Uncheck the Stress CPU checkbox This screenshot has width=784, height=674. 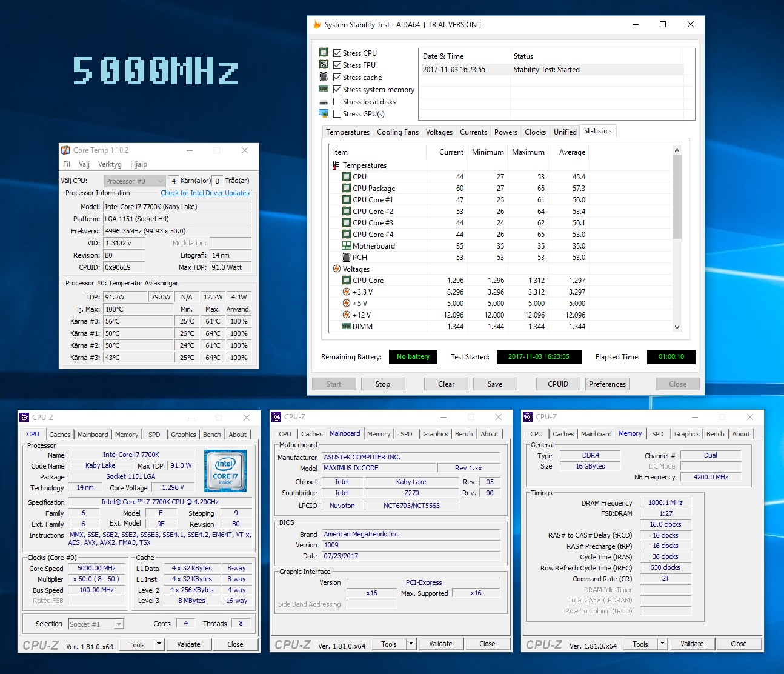337,53
